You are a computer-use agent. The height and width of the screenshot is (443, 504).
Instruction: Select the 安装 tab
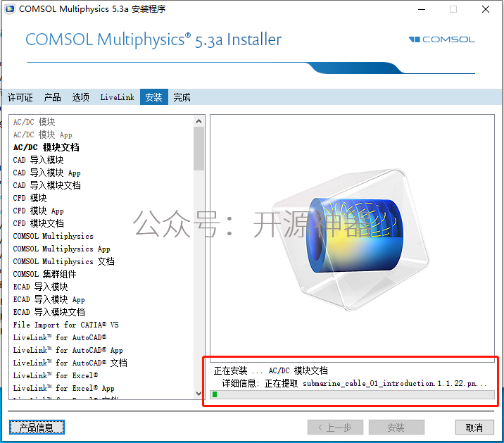click(x=153, y=97)
